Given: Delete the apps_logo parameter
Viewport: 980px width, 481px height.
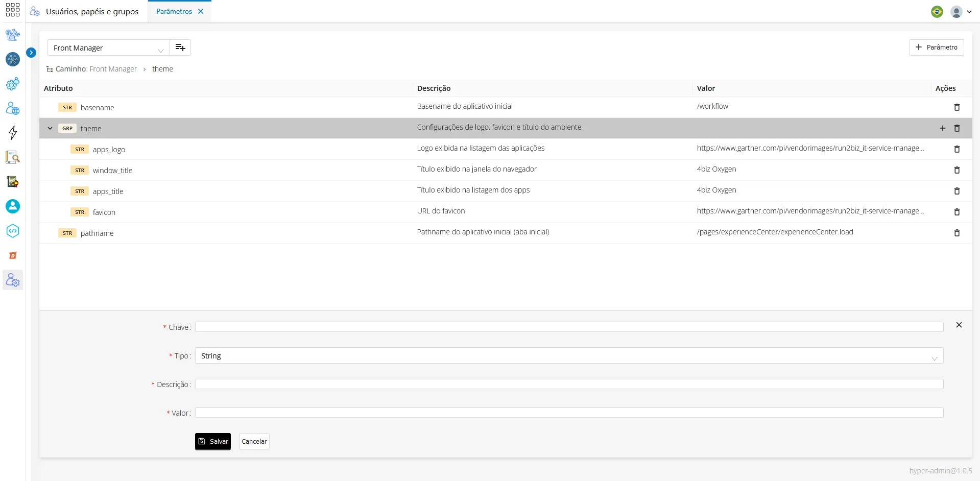Looking at the screenshot, I should [x=957, y=149].
